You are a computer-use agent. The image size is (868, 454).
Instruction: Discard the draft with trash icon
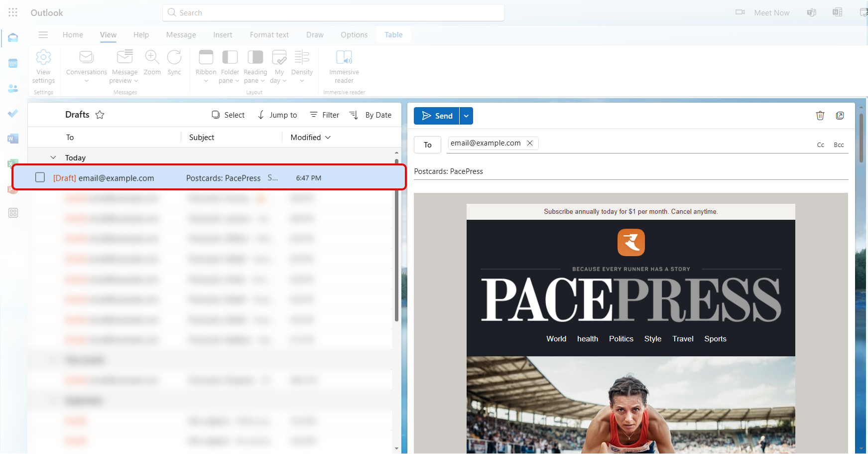820,116
